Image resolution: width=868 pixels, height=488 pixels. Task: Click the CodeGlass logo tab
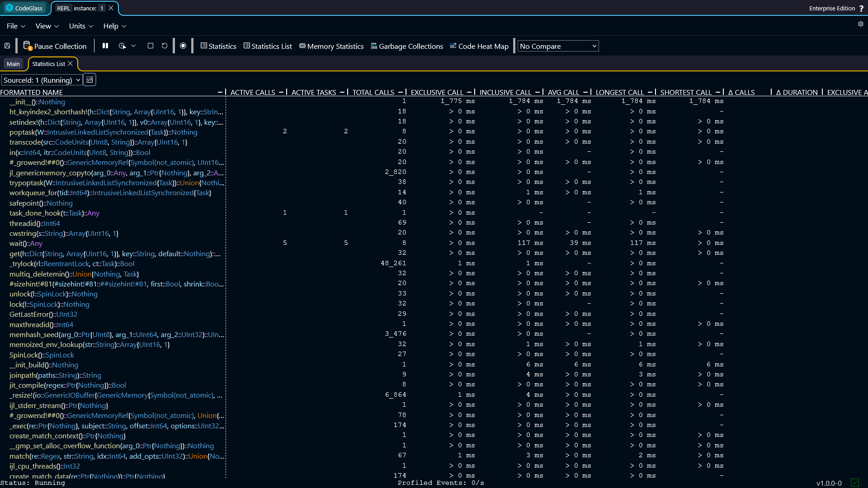coord(25,8)
